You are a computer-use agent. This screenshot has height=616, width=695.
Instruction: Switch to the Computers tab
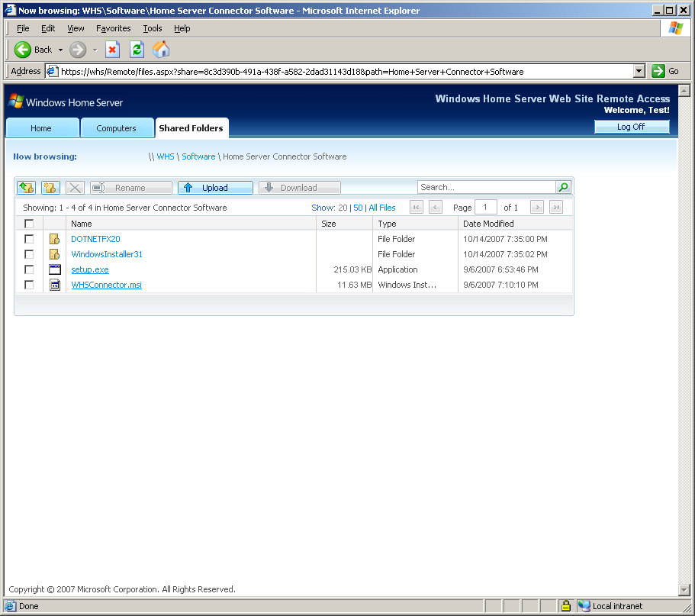coord(117,128)
